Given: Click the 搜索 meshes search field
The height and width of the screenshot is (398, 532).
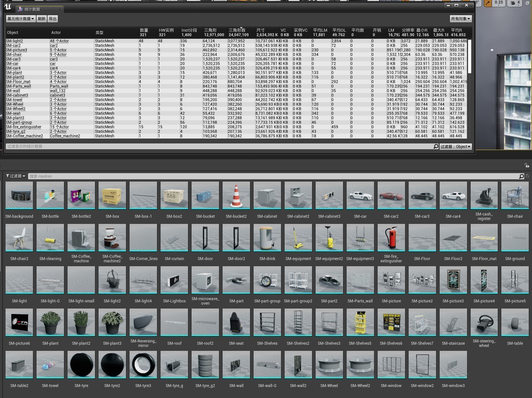Looking at the screenshot, I should [274, 176].
